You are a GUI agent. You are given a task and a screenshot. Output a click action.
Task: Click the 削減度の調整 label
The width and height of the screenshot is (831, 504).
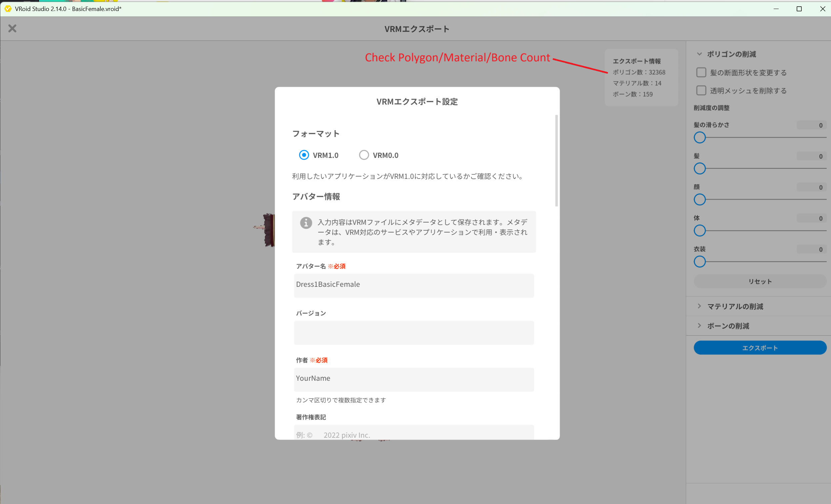point(711,108)
